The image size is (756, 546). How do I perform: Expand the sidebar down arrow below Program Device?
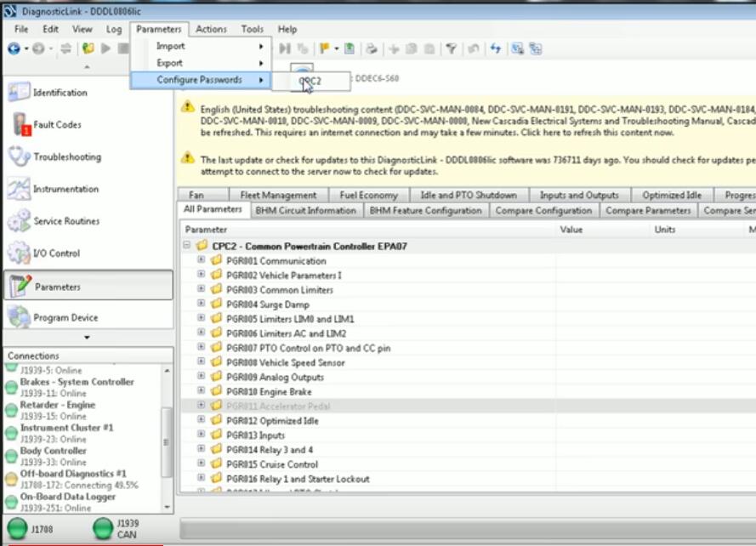coord(87,337)
